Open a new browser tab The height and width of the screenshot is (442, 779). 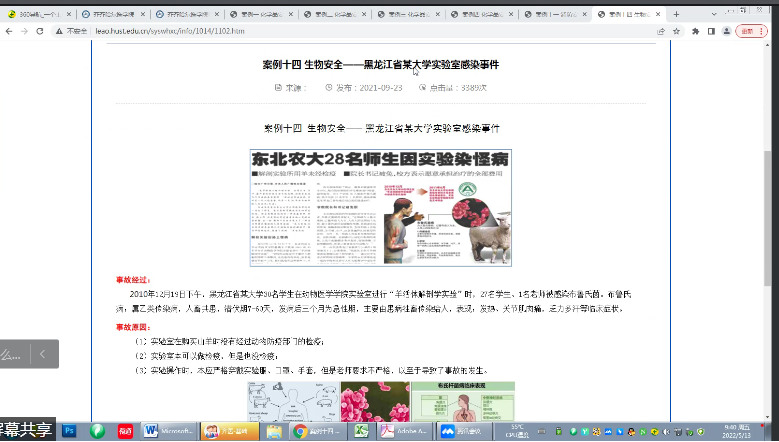coord(676,14)
